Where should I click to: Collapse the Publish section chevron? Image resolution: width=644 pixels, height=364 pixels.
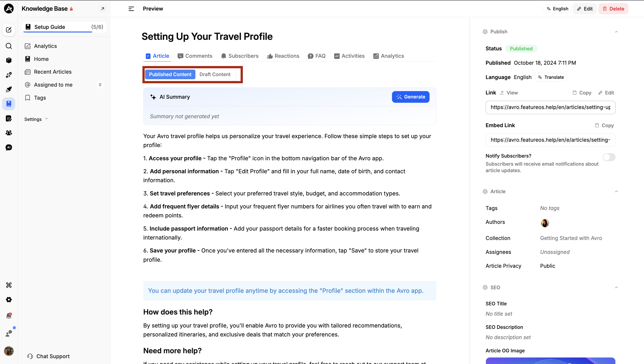(616, 32)
